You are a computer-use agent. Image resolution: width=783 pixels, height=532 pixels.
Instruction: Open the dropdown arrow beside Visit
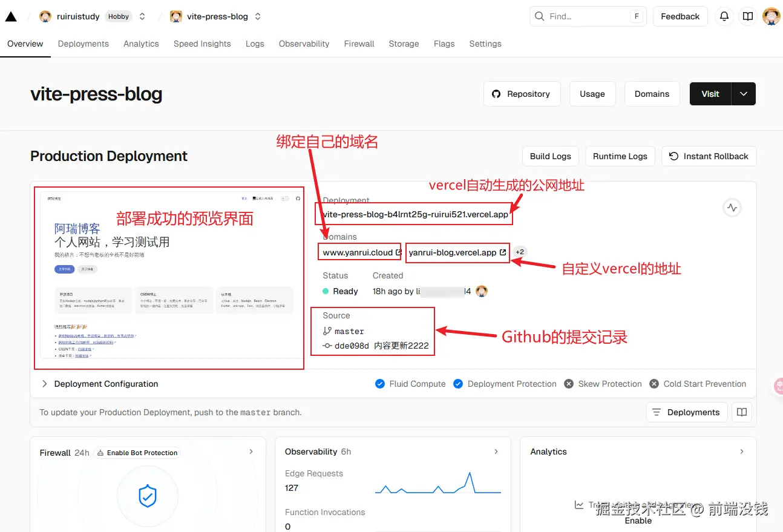(744, 94)
